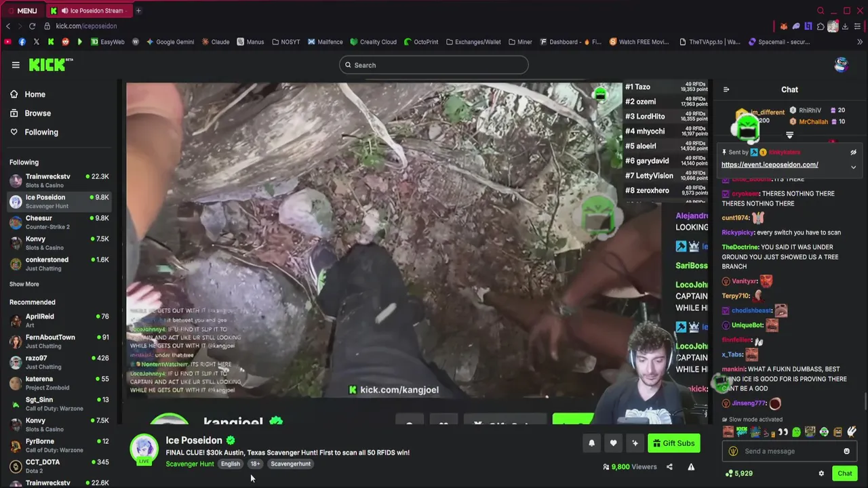Click the browser address bar URL
The image size is (868, 488).
tap(86, 26)
